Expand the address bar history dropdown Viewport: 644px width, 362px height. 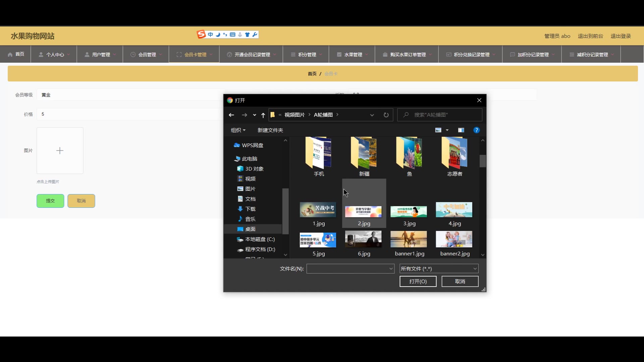click(372, 115)
